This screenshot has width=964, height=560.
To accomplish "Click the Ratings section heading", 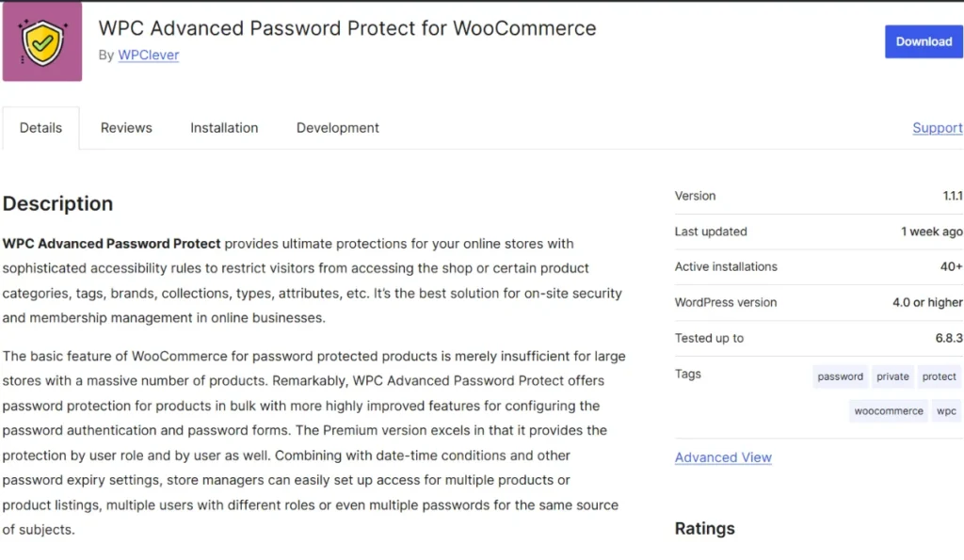I will click(704, 528).
